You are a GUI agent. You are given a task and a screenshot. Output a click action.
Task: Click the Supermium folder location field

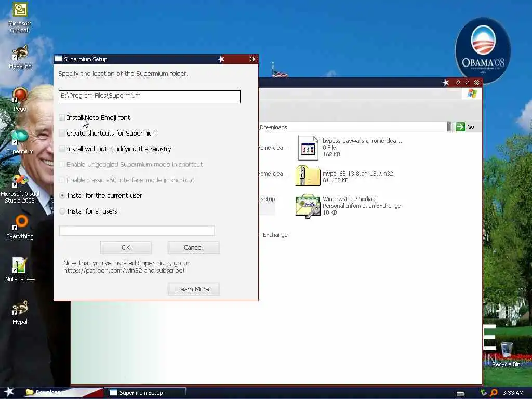click(x=150, y=96)
